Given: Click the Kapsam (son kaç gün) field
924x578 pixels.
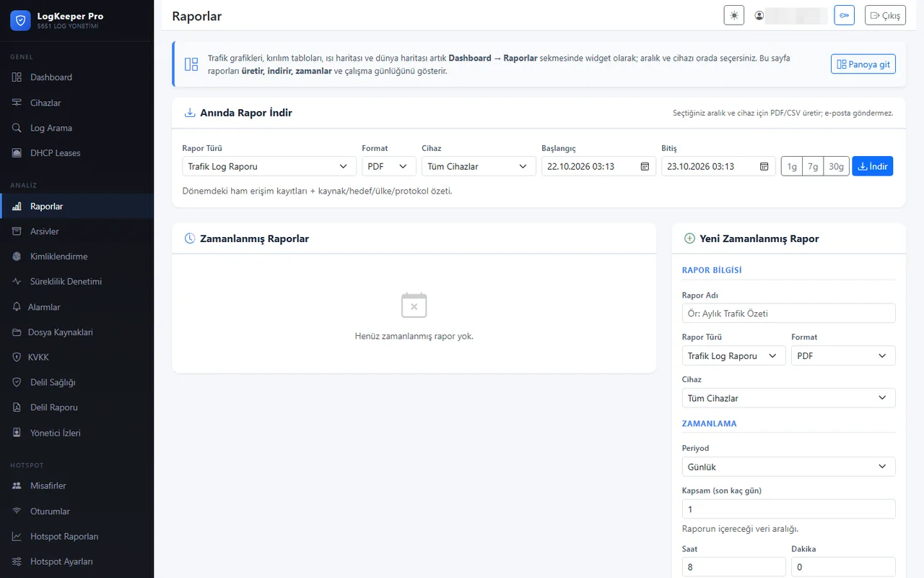Looking at the screenshot, I should tap(788, 509).
